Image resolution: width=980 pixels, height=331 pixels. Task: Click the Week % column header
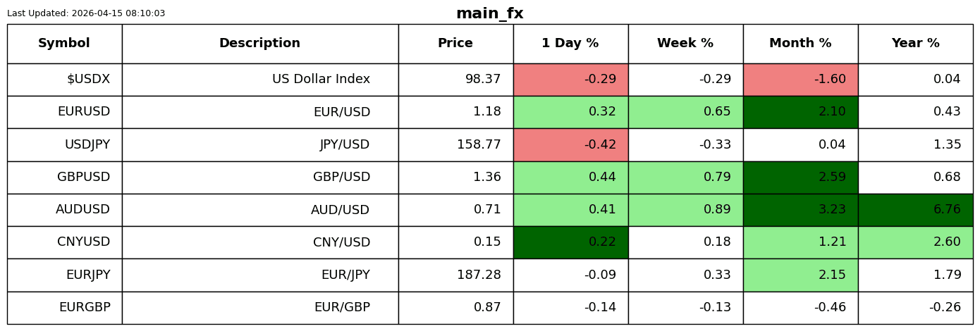[685, 44]
